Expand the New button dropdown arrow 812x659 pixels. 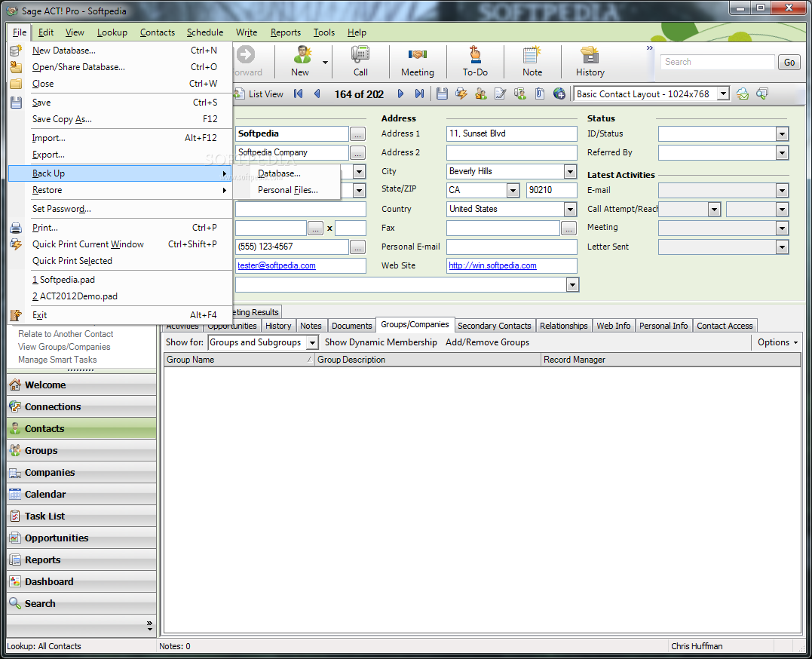325,62
